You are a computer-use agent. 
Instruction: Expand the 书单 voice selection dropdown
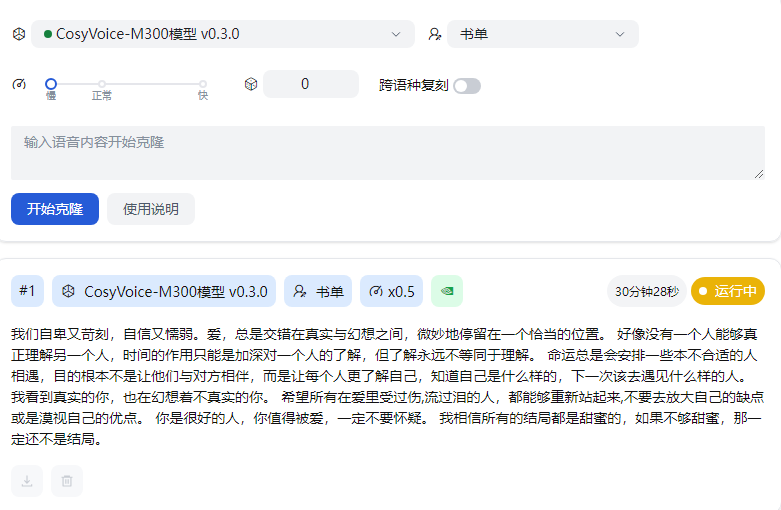coord(542,34)
